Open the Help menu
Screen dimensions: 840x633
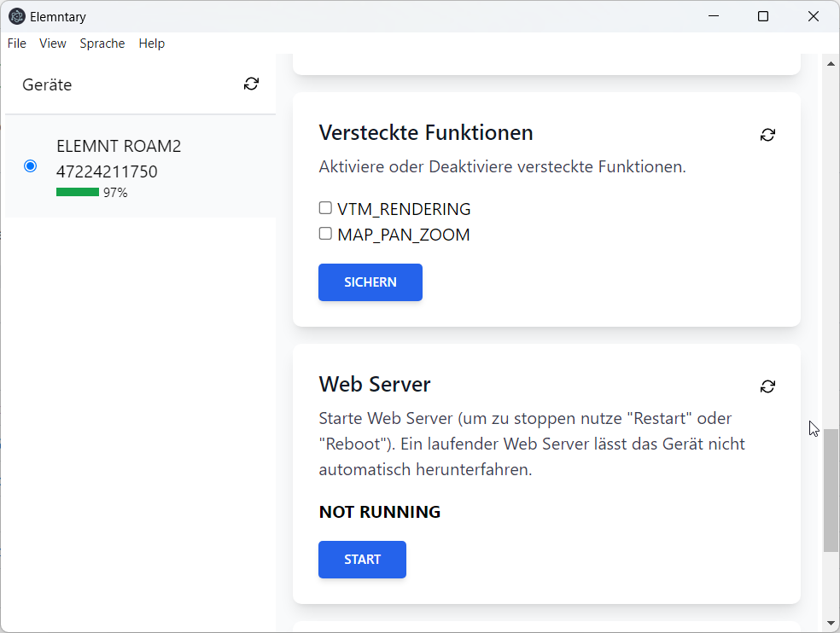click(x=152, y=44)
